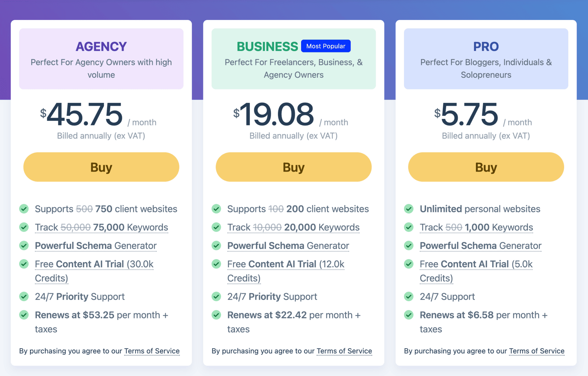Click the checkmark next to Pro Content AI Trial
Viewport: 588px width, 376px height.
tap(409, 264)
